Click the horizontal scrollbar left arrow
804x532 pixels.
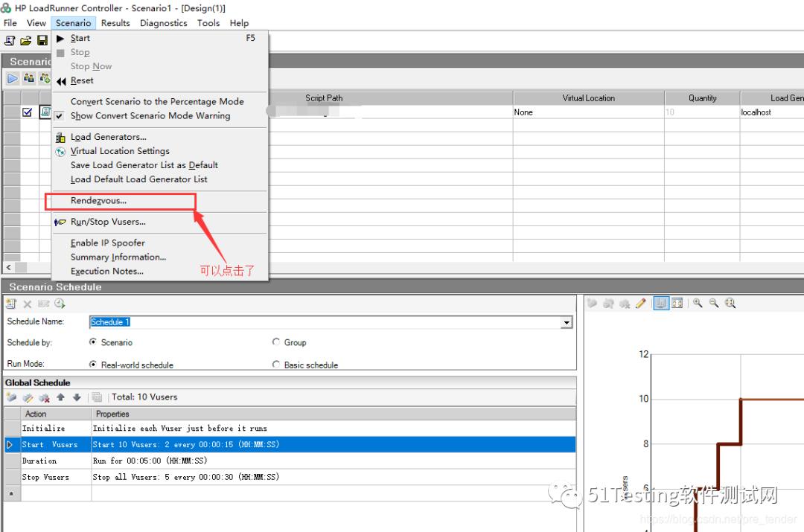pyautogui.click(x=9, y=267)
